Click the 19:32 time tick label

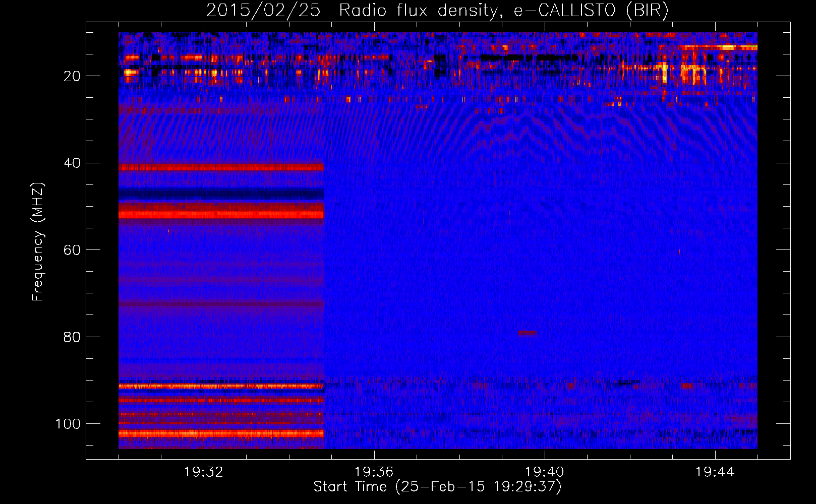[x=204, y=472]
